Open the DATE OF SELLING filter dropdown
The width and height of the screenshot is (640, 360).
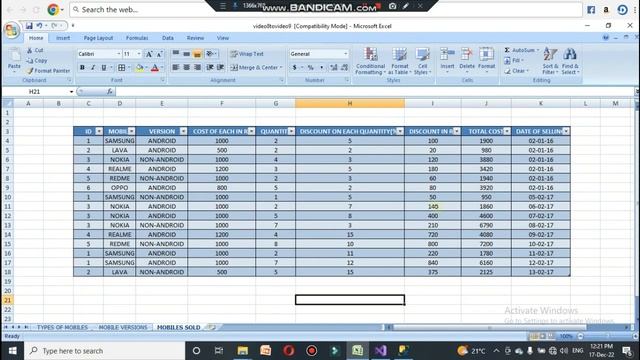(566, 131)
